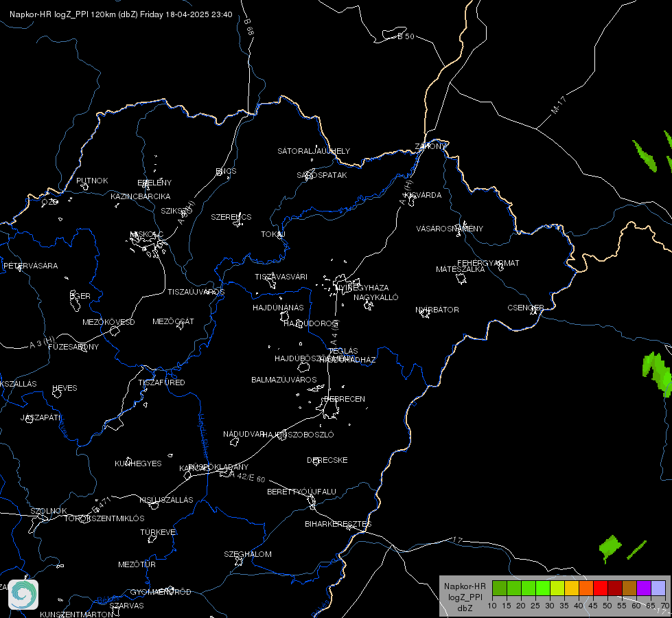Select the TÖRÖKSZENTMIKLÓS label

[x=104, y=518]
